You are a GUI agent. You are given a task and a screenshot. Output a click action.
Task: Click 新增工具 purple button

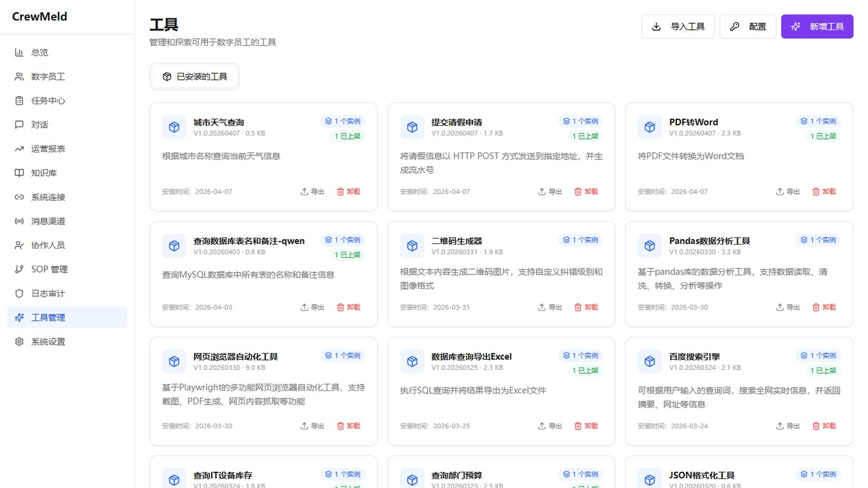click(817, 27)
